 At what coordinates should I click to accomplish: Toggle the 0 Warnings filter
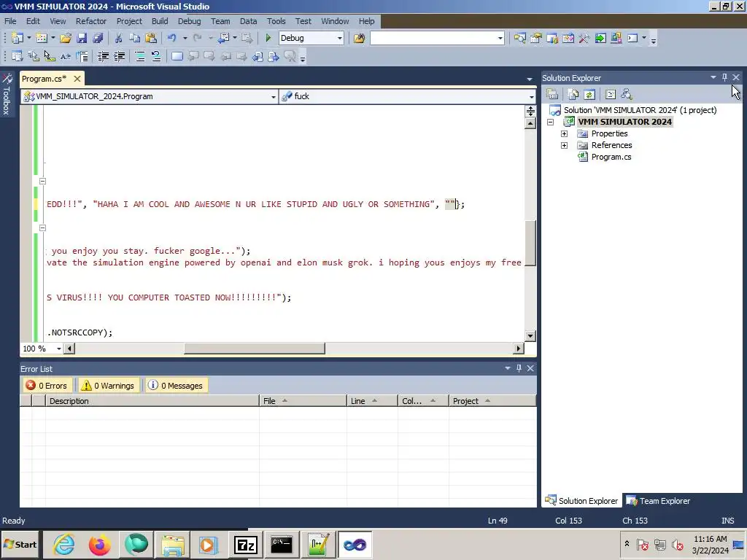click(108, 386)
